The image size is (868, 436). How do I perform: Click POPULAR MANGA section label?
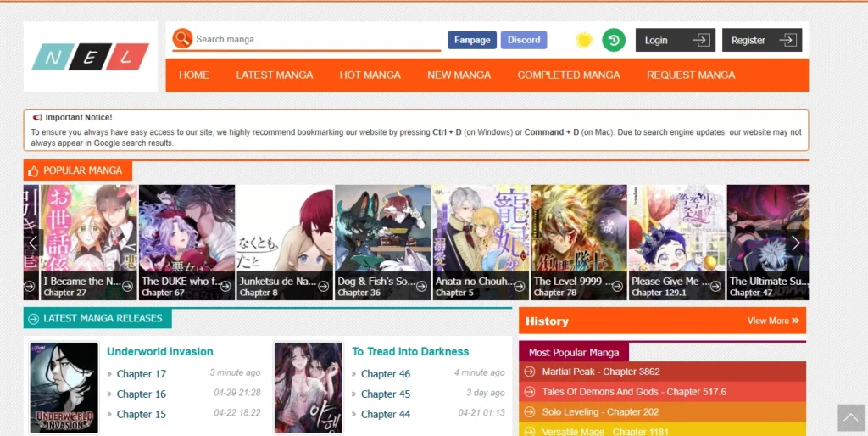pyautogui.click(x=82, y=170)
